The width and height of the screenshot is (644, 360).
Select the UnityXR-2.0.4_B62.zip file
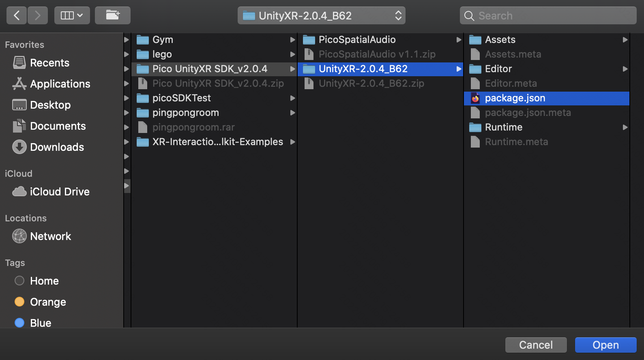tap(380, 84)
